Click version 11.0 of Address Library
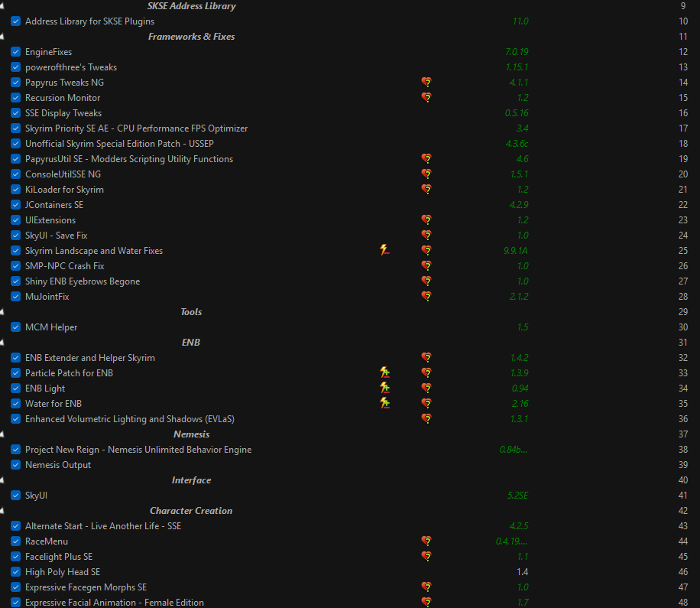The width and height of the screenshot is (700, 608). [x=520, y=21]
